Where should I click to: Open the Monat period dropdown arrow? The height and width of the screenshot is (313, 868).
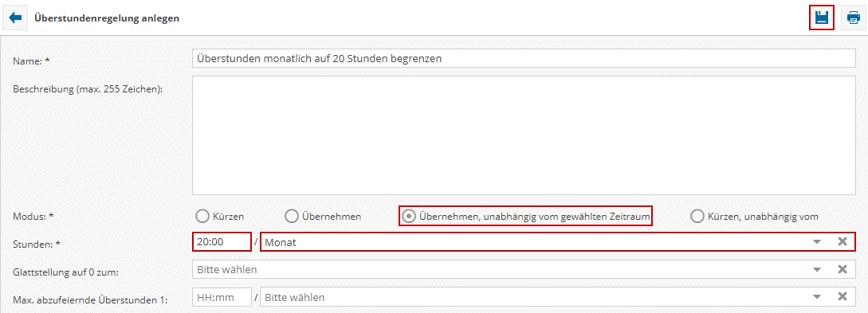pyautogui.click(x=816, y=242)
